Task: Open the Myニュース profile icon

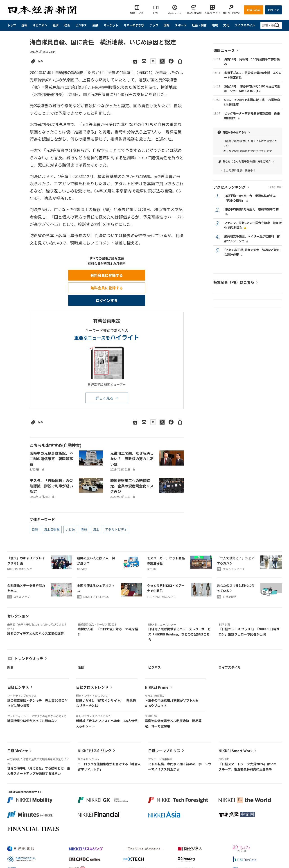Action: [x=175, y=7]
